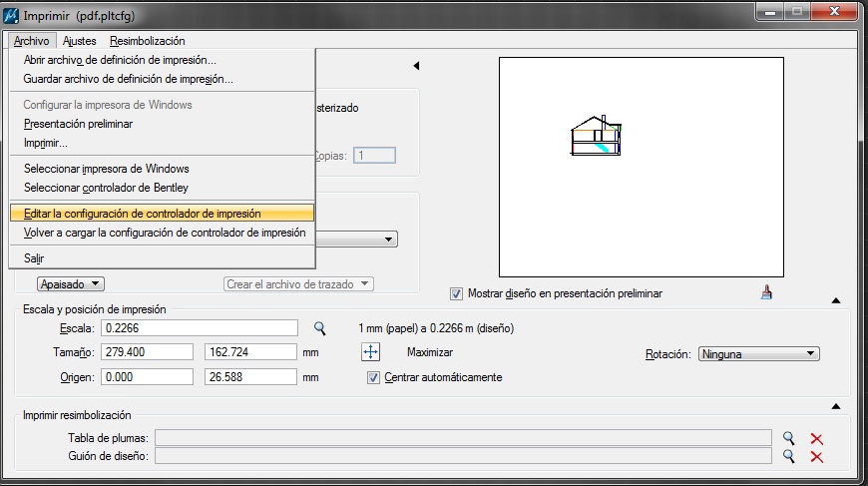
Task: Click the Tabla de plumas text field
Action: coord(463,438)
